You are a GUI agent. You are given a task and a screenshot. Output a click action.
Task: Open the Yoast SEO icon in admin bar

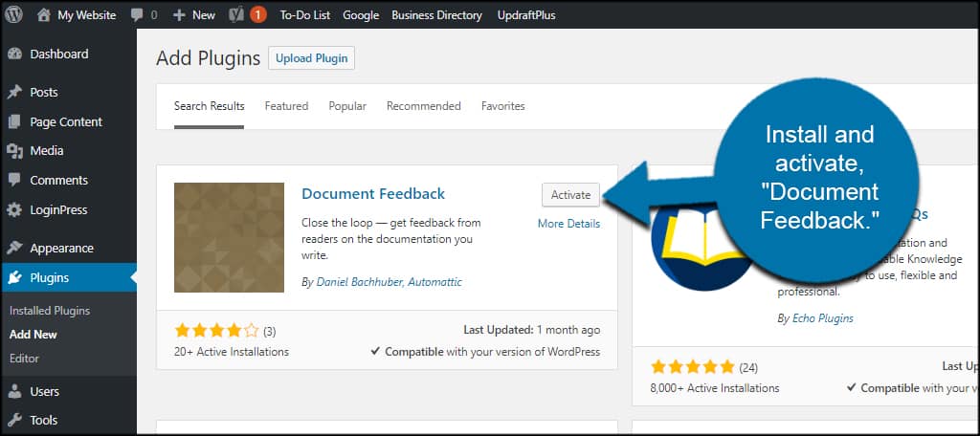click(236, 15)
